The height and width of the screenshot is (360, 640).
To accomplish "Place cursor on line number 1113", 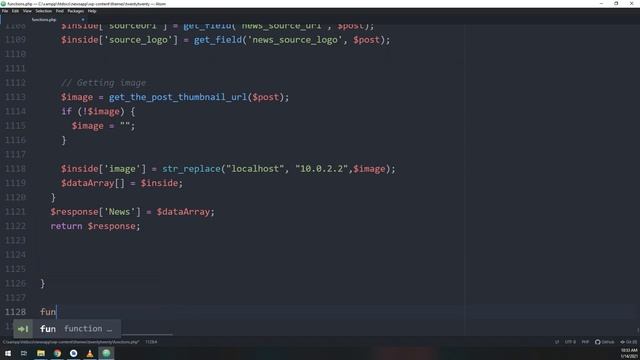I will 15,97.
